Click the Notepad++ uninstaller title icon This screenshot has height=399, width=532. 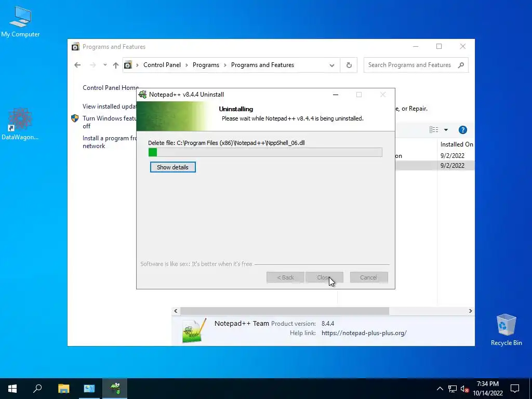[x=143, y=95]
